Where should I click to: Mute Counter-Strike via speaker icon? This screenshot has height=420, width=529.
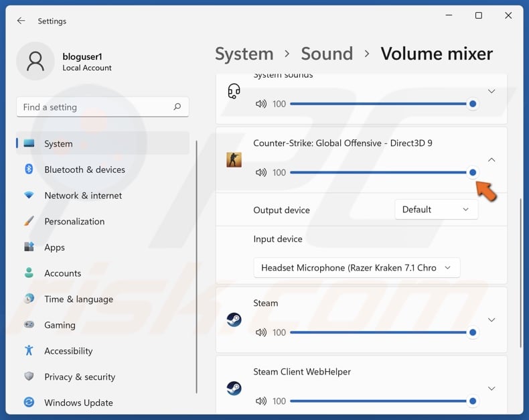tap(260, 173)
